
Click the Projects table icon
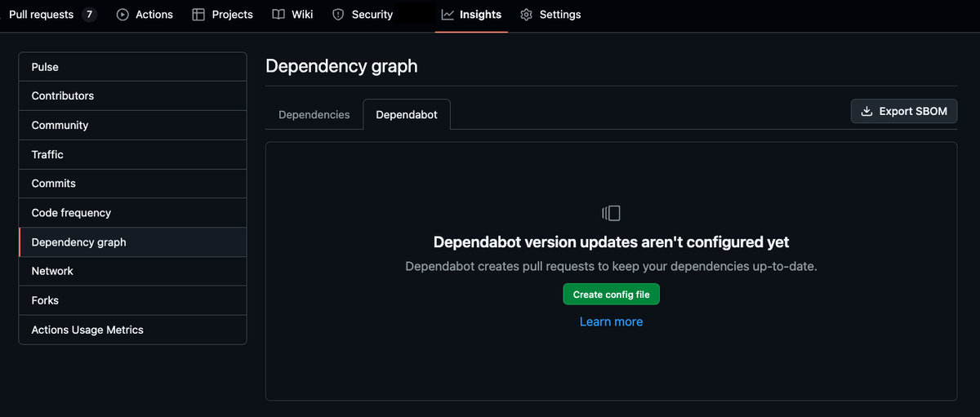click(198, 15)
